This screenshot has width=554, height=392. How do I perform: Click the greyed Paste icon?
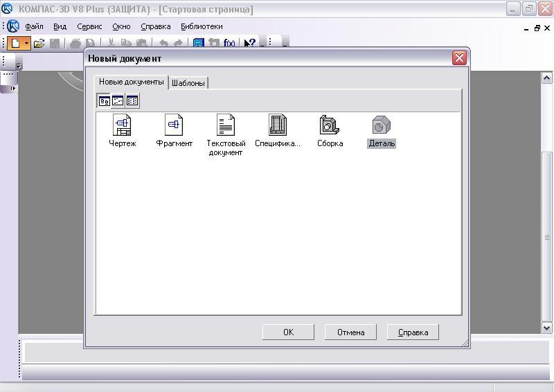tap(142, 44)
